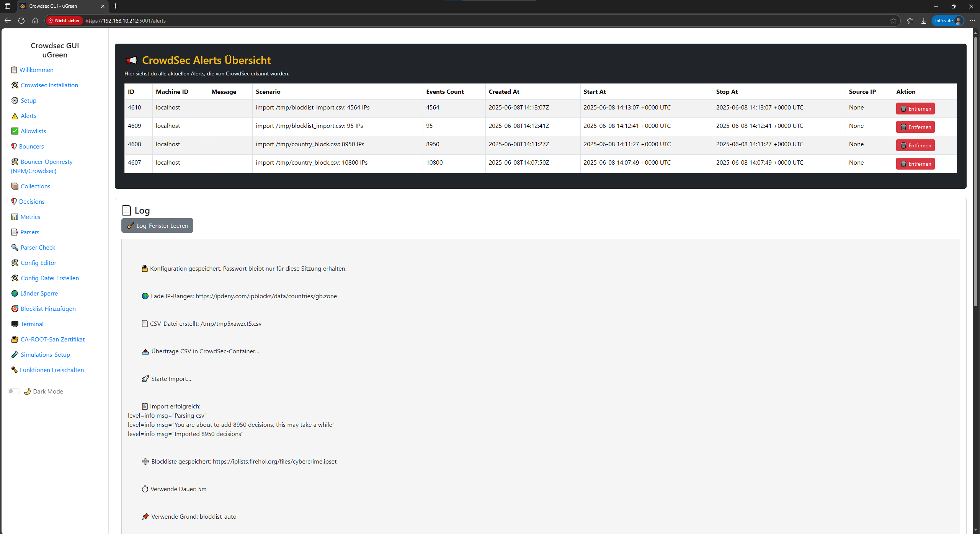Click the Log-Fenster Leeren button

(x=157, y=225)
